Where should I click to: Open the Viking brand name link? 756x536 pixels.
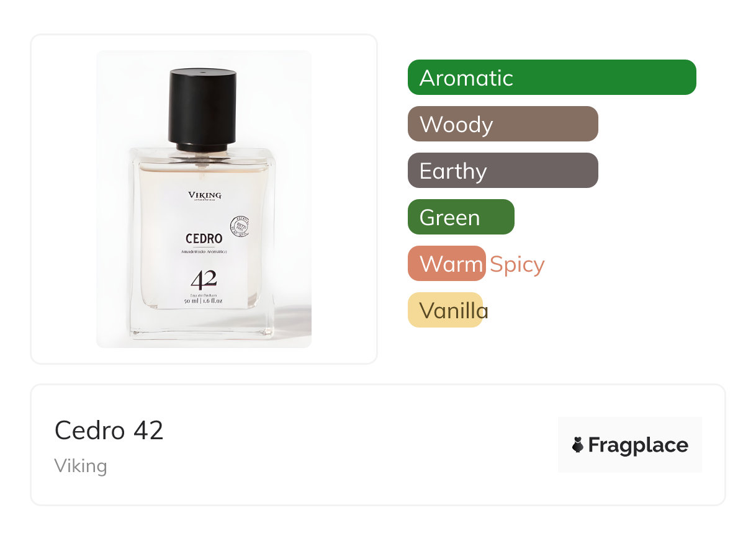[81, 466]
